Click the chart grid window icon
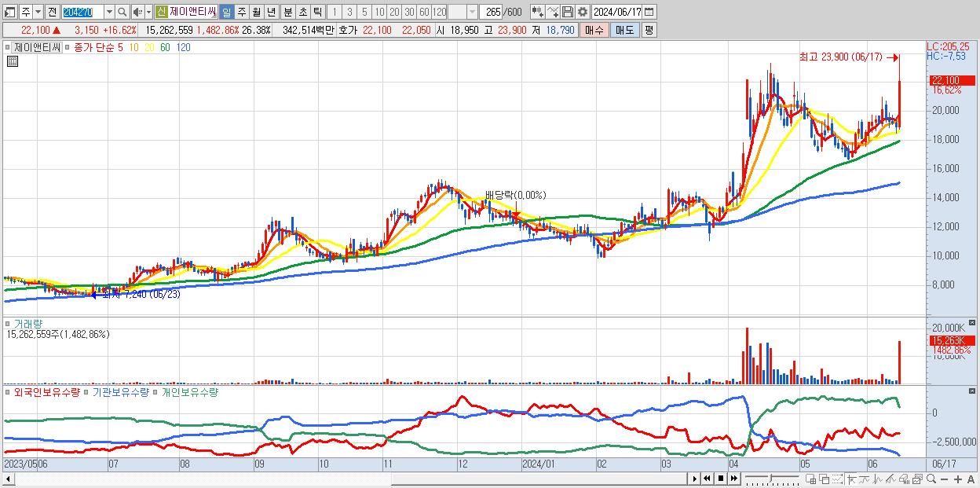The height and width of the screenshot is (488, 980). click(811, 479)
